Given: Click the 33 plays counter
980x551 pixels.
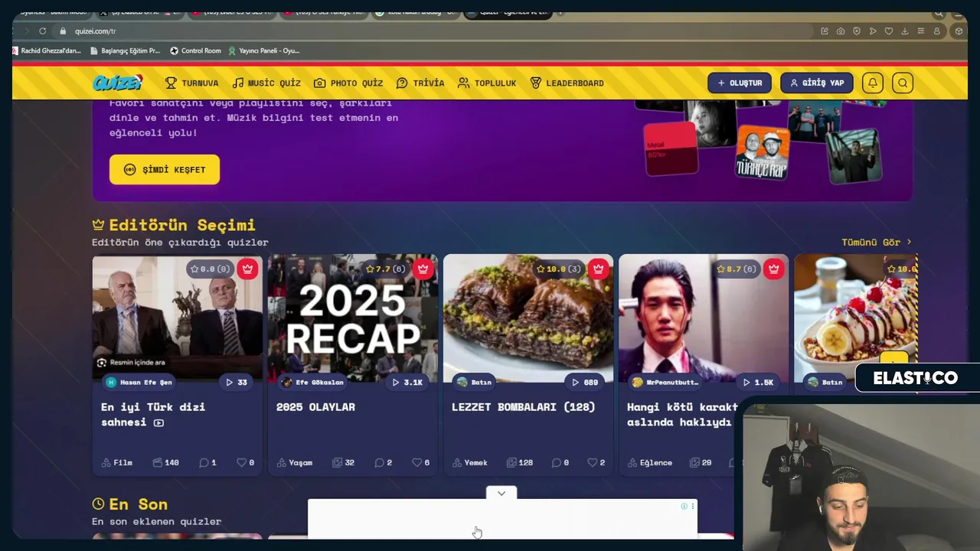Looking at the screenshot, I should click(x=237, y=382).
